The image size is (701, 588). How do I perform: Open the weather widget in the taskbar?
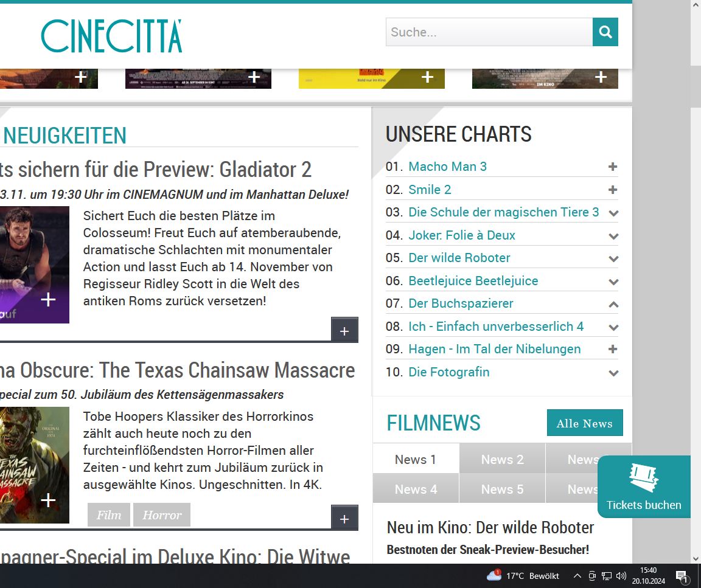[x=523, y=575]
